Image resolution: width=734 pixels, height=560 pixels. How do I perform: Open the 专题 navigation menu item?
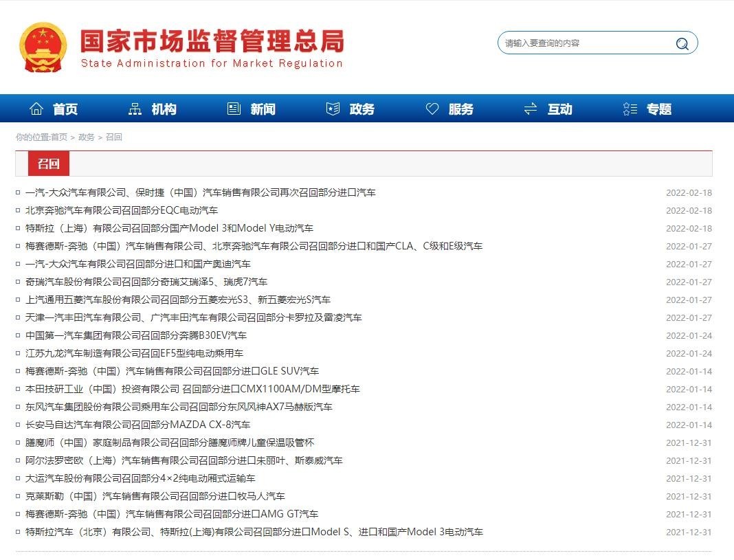(x=659, y=109)
